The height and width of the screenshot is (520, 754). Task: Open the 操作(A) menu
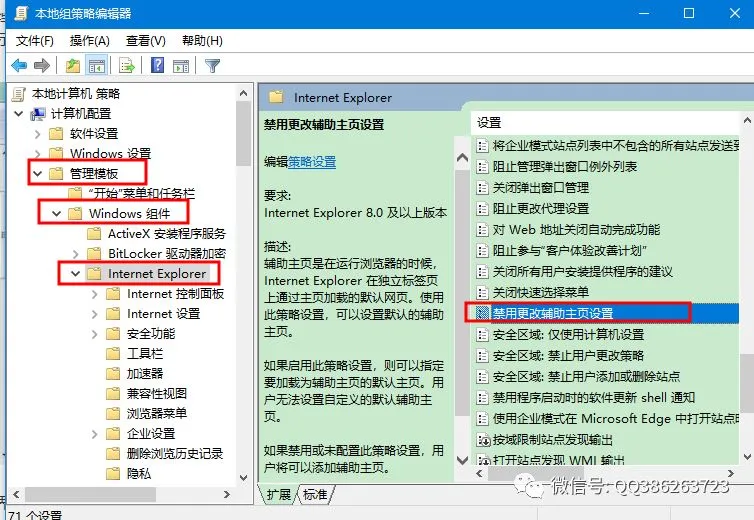[89, 41]
